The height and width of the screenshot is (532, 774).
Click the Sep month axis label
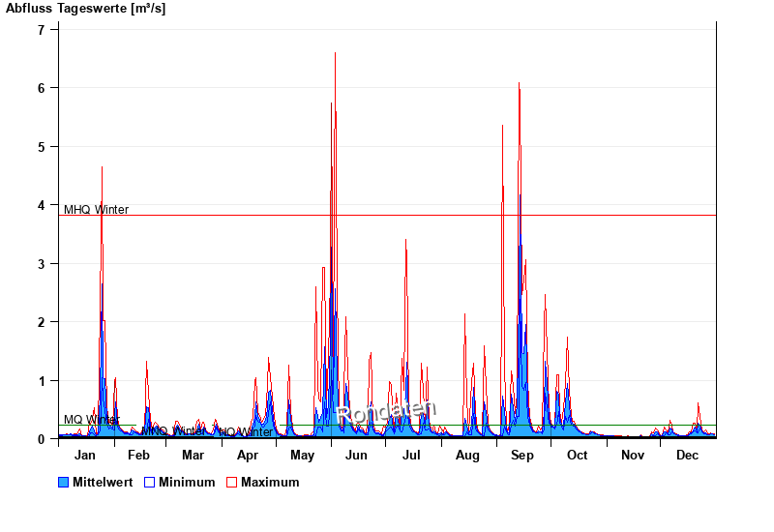tap(521, 455)
